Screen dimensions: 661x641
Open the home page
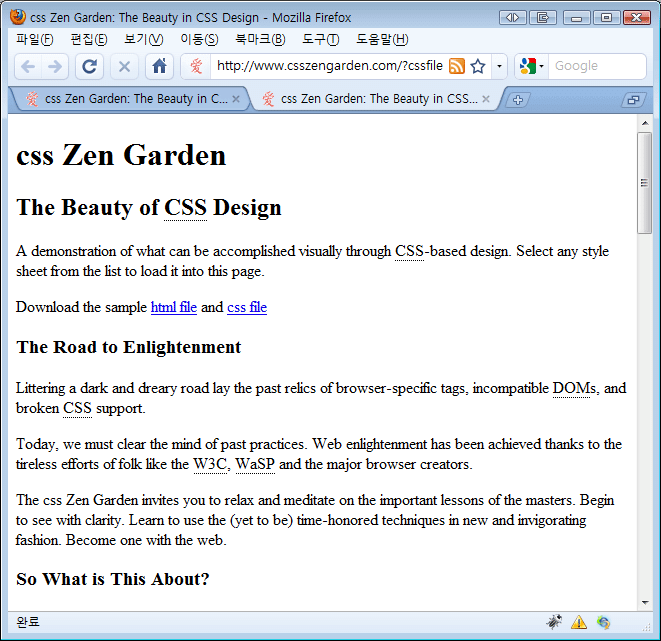click(x=159, y=66)
